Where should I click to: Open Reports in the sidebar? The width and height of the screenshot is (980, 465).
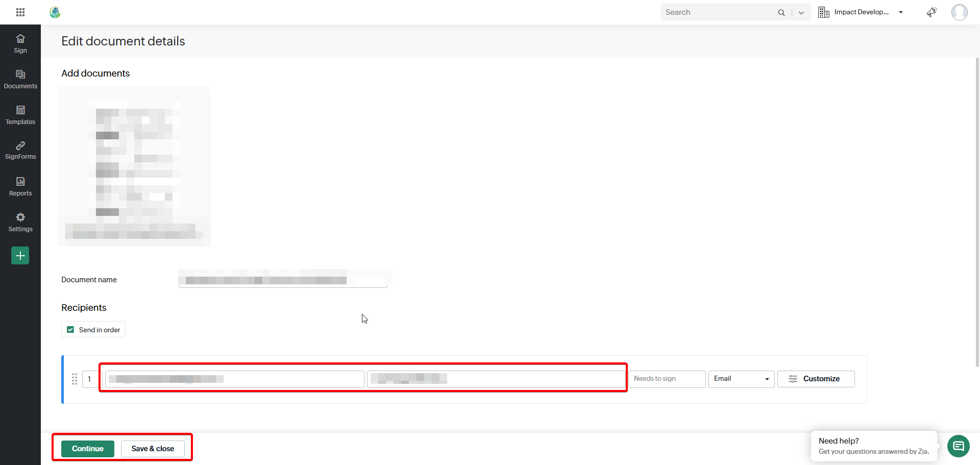click(x=20, y=186)
